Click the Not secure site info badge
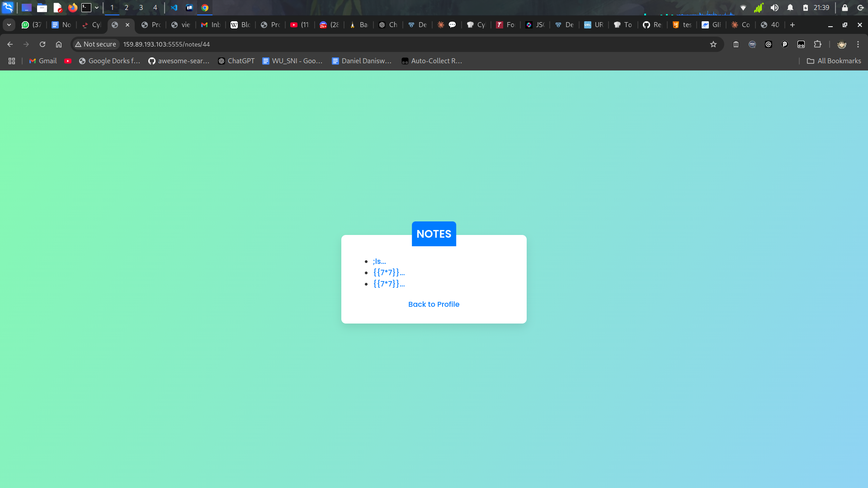 point(95,44)
